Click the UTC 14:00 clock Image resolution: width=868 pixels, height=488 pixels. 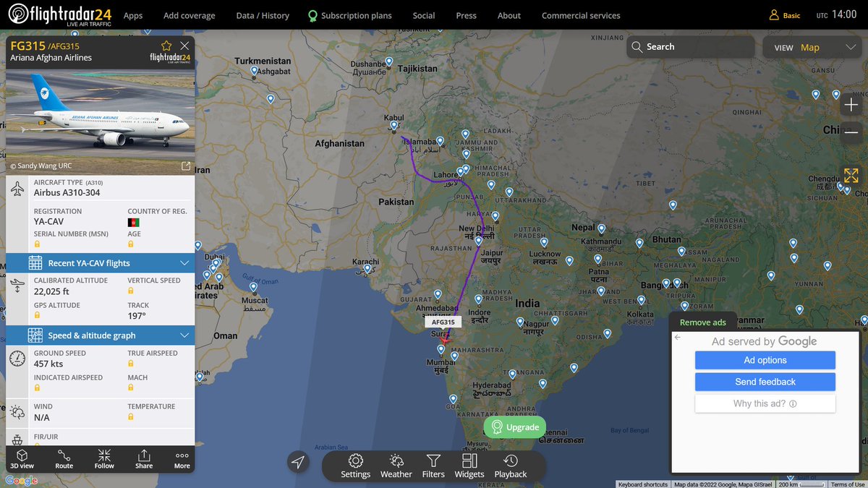coord(837,14)
